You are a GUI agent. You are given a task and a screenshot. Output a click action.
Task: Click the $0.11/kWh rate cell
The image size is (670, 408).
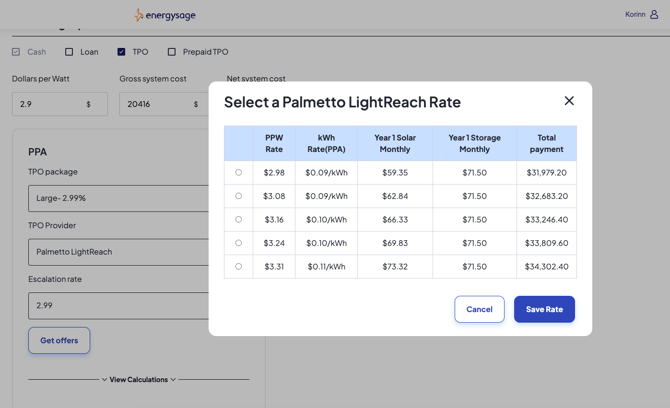pos(326,267)
